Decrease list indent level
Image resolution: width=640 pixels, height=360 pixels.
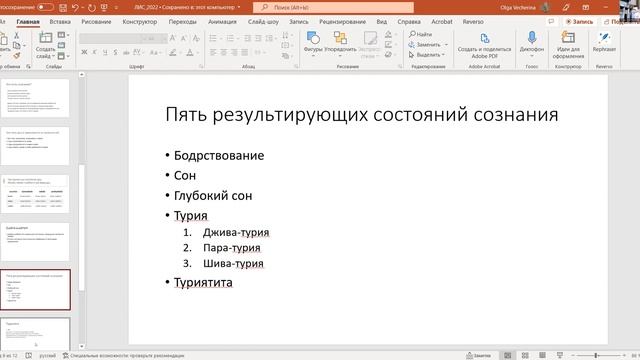(x=247, y=38)
